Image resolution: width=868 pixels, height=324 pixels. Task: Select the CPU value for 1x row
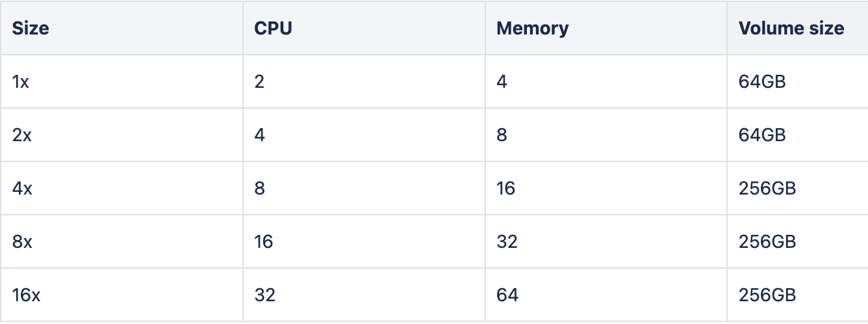click(259, 82)
